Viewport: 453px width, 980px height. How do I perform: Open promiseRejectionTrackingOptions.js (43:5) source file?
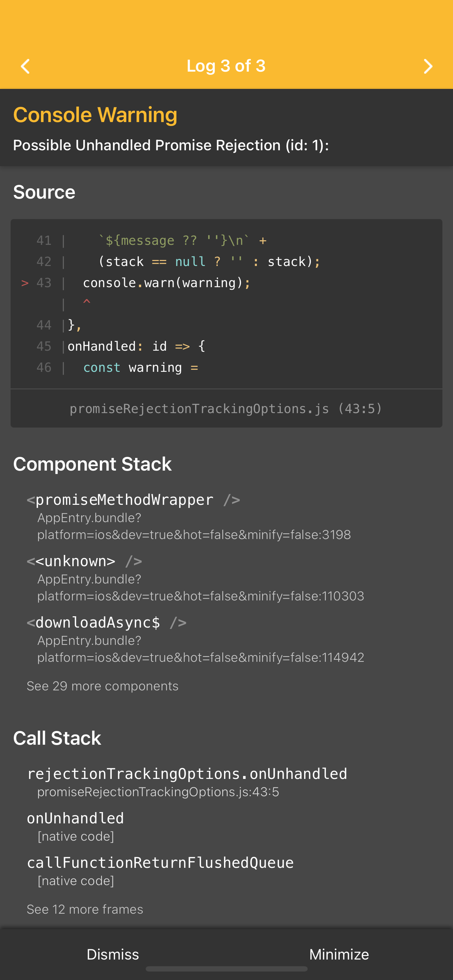pyautogui.click(x=226, y=409)
